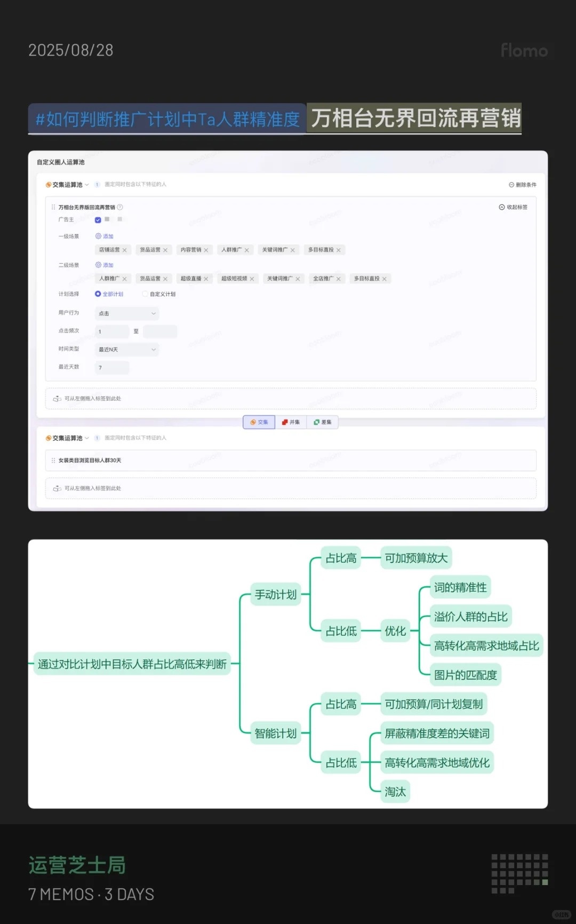Click the 高转化高需求地域占比 node

[x=486, y=646]
